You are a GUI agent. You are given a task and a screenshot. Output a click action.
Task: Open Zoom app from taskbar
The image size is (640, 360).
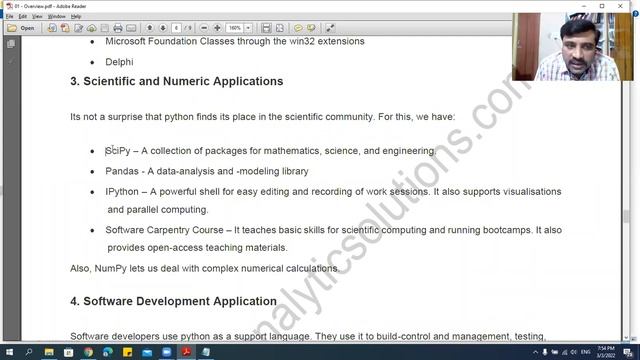pos(167,352)
